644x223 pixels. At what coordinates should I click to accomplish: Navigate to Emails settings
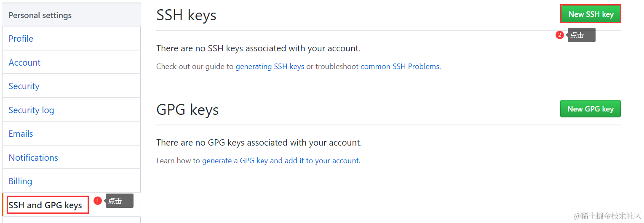click(71, 133)
